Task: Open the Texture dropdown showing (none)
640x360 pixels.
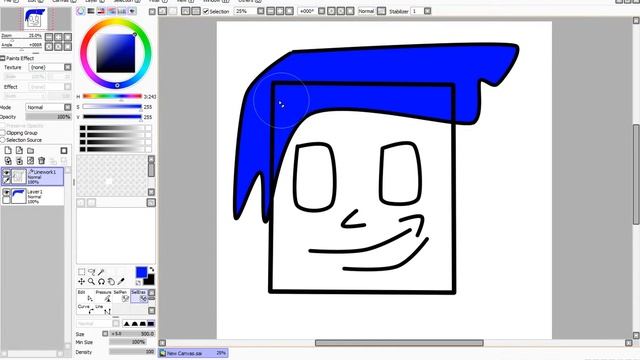Action: (x=49, y=67)
